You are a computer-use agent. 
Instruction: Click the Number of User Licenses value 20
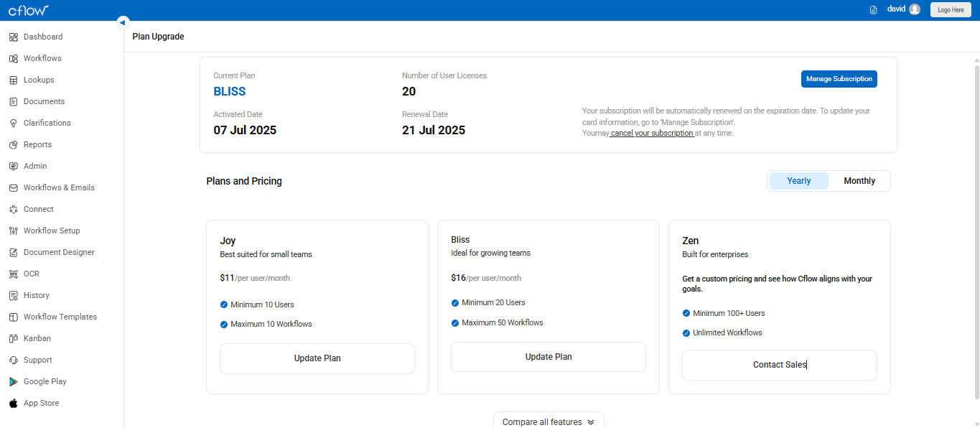pos(409,91)
